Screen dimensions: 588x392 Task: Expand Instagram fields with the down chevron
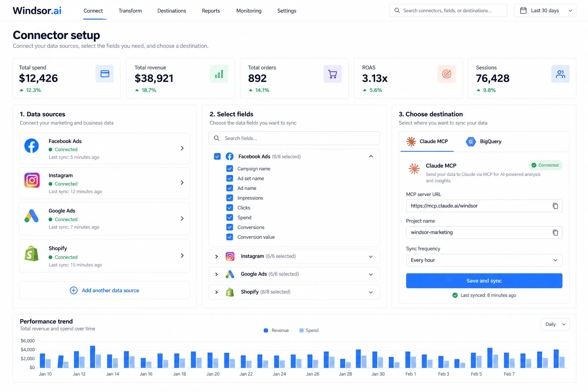click(371, 256)
